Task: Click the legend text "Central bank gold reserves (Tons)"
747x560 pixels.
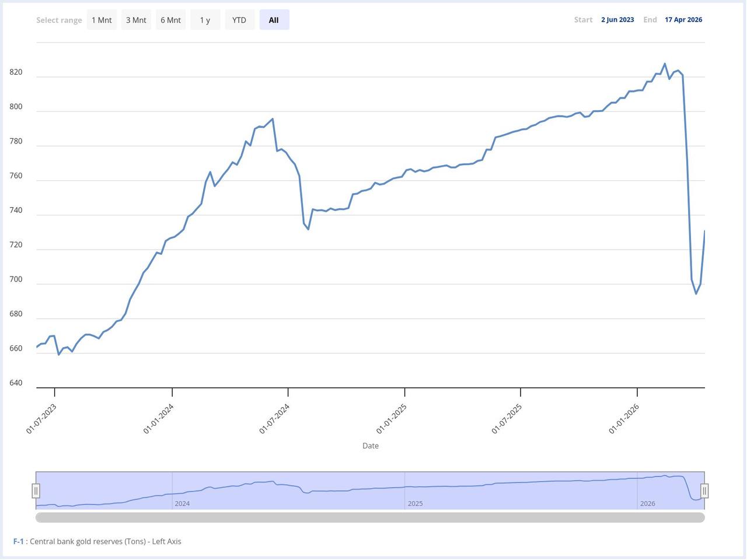Action: (88, 541)
